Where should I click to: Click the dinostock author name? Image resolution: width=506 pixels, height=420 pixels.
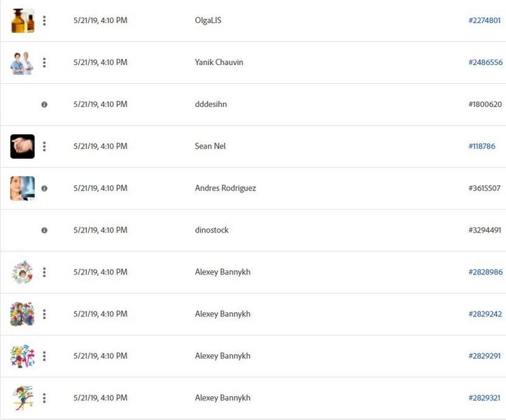coord(211,230)
